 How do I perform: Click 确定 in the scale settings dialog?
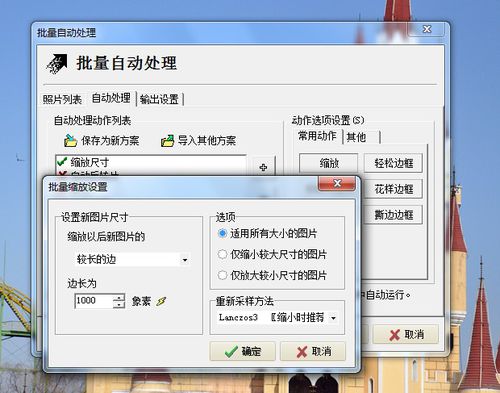[242, 351]
